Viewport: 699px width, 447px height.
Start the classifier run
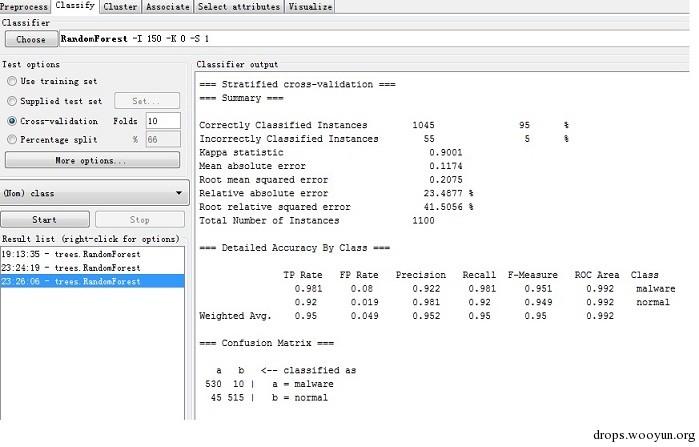tap(45, 220)
